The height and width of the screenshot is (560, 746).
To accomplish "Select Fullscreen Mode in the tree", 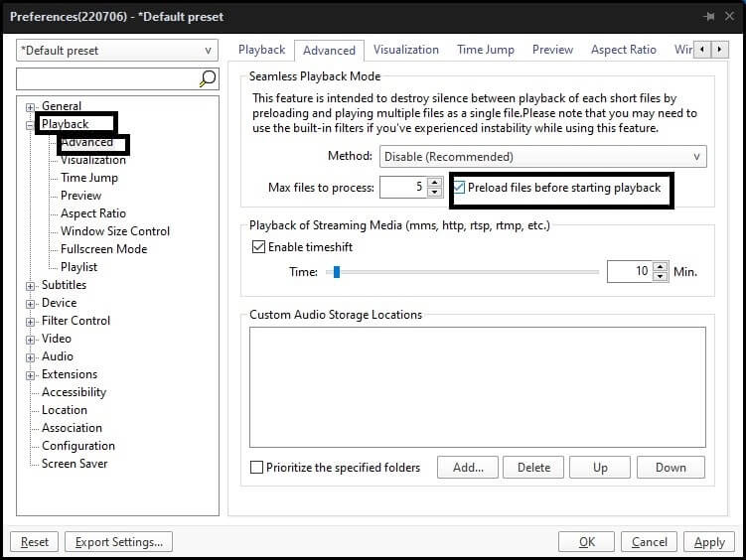I will click(x=103, y=249).
